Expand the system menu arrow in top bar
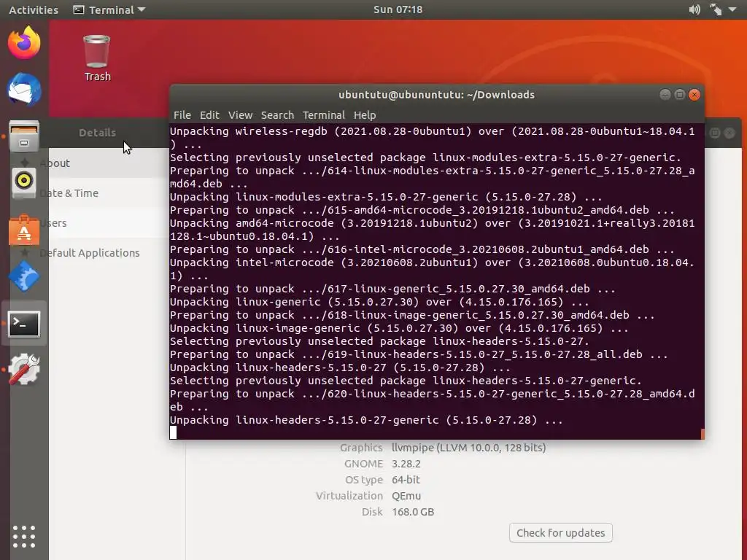The height and width of the screenshot is (560, 747). pyautogui.click(x=732, y=9)
